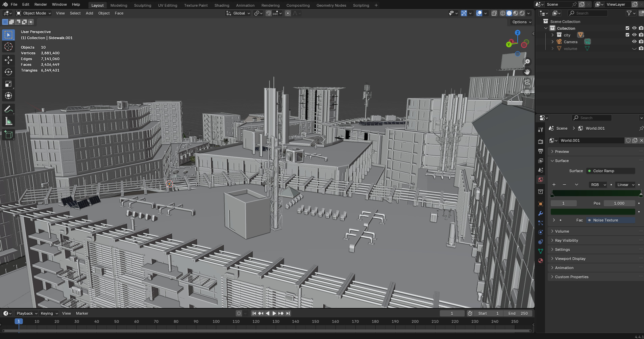Switch to rendered viewport shading
Screen dimensions: 644x339
pyautogui.click(x=522, y=13)
